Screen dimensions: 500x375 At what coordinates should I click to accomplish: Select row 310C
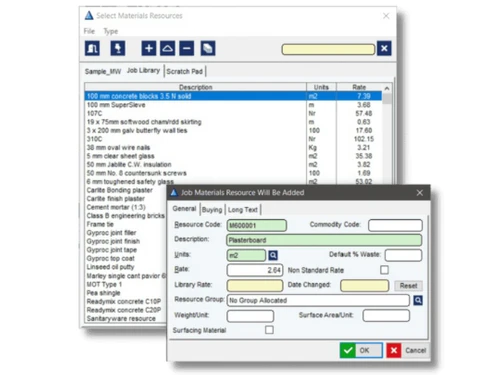point(233,139)
